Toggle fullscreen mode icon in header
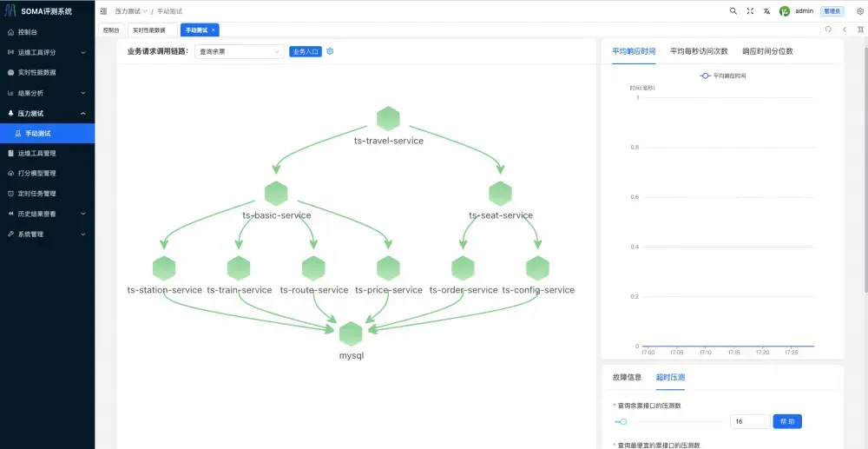Image resolution: width=868 pixels, height=449 pixels. 750,11
